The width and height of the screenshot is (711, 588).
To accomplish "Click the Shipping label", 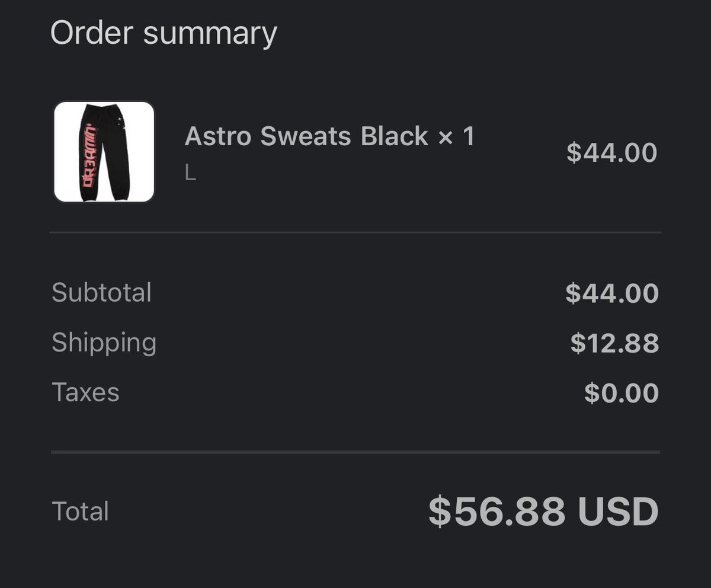I will (104, 343).
